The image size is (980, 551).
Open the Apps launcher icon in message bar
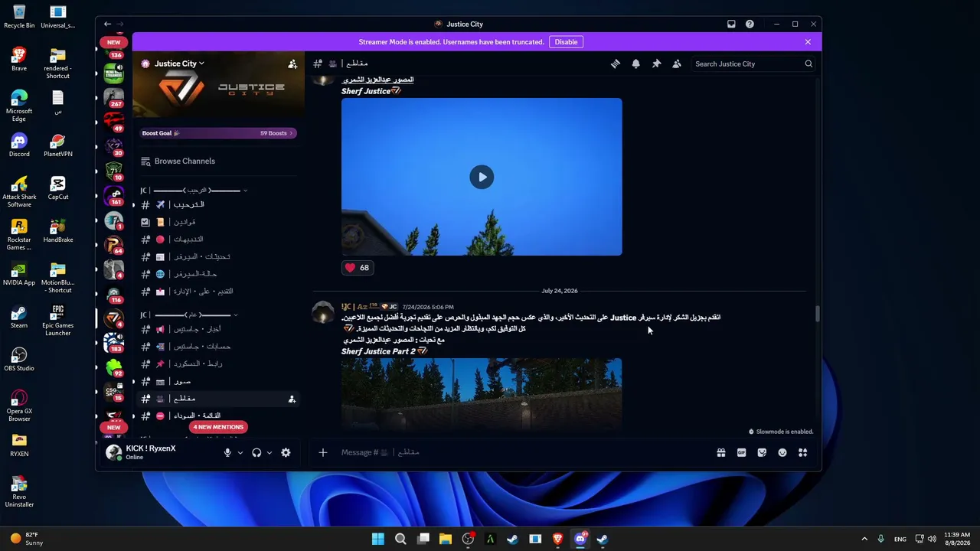802,452
